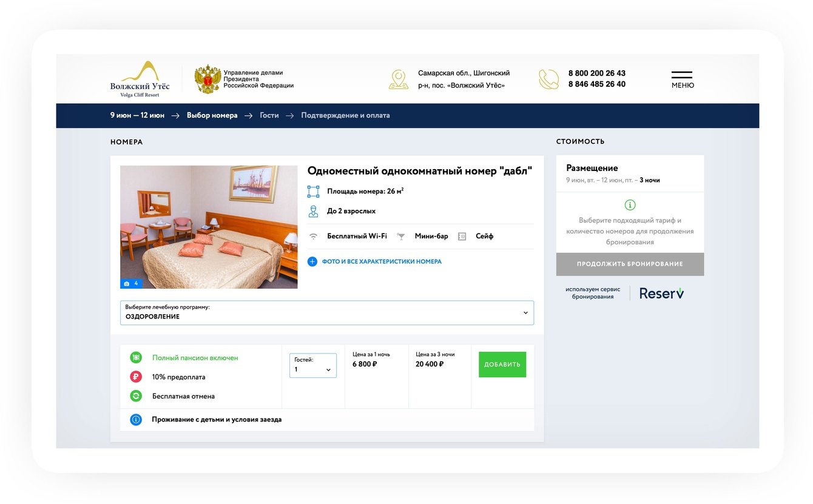This screenshot has height=504, width=813.
Task: Click Управление делами Президента text
Action: pos(258,79)
